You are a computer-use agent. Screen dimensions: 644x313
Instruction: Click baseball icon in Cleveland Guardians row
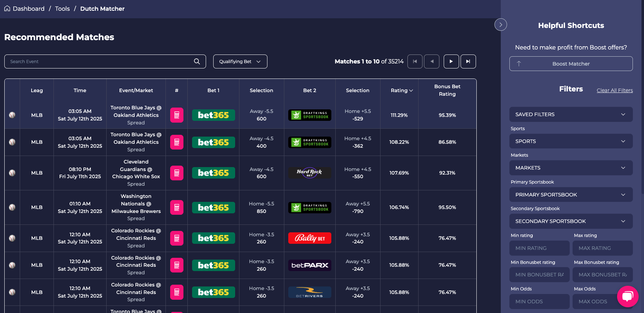12,173
